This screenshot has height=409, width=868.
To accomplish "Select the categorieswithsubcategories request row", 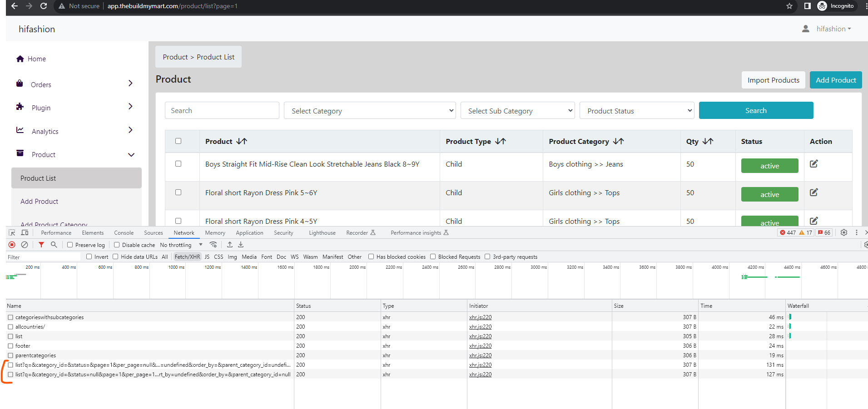I will pos(150,317).
